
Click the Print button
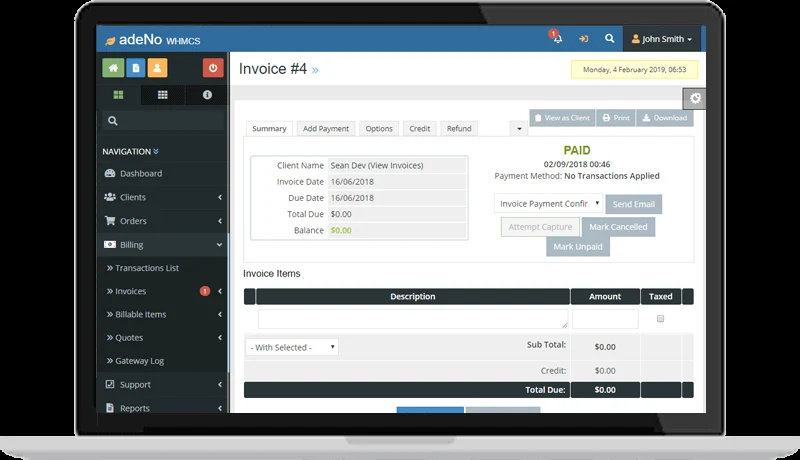(616, 118)
